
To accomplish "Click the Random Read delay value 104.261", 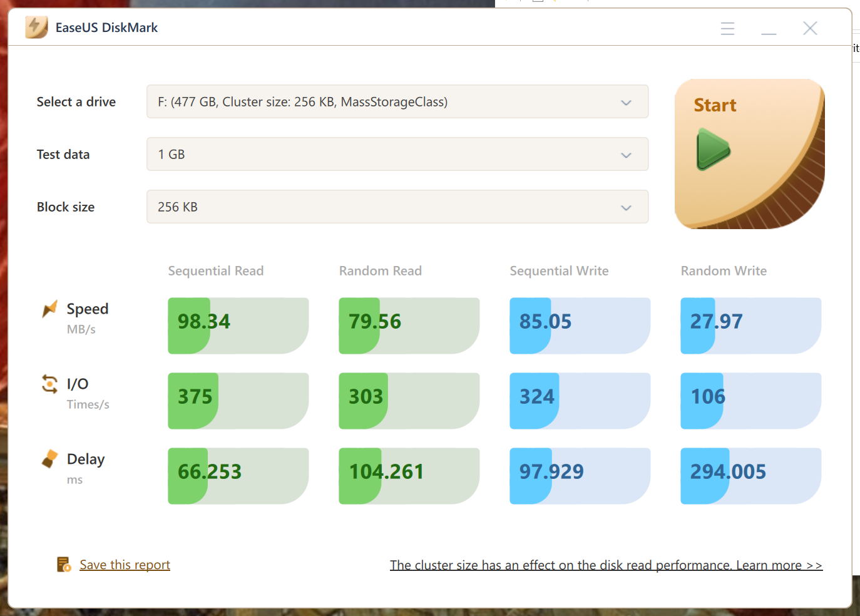I will click(386, 472).
